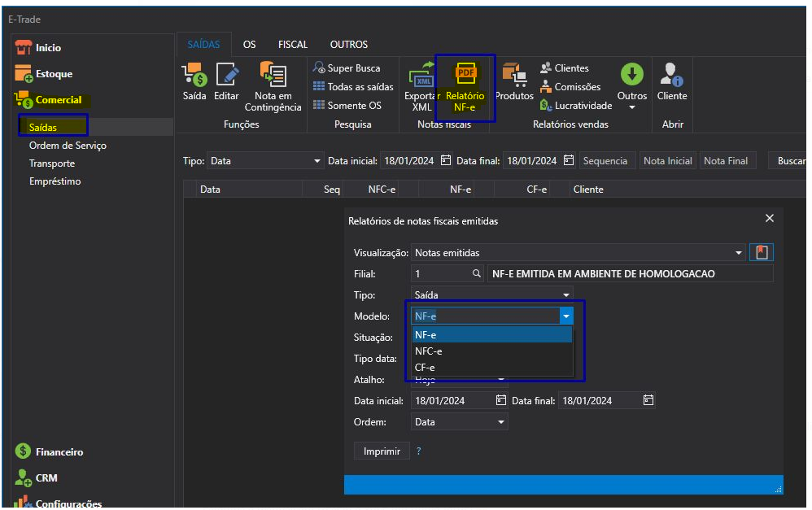Open the calendar picker for dialog Data inicial

pos(500,400)
